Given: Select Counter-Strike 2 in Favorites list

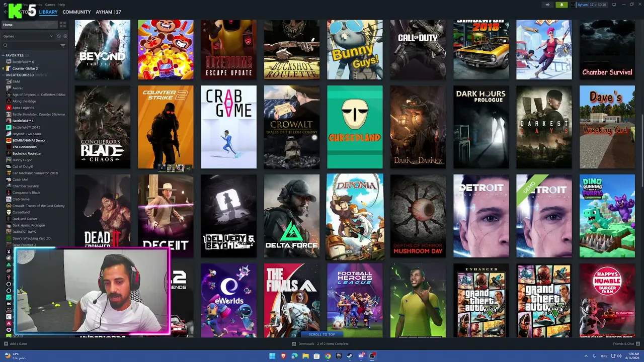Looking at the screenshot, I should click(25, 68).
